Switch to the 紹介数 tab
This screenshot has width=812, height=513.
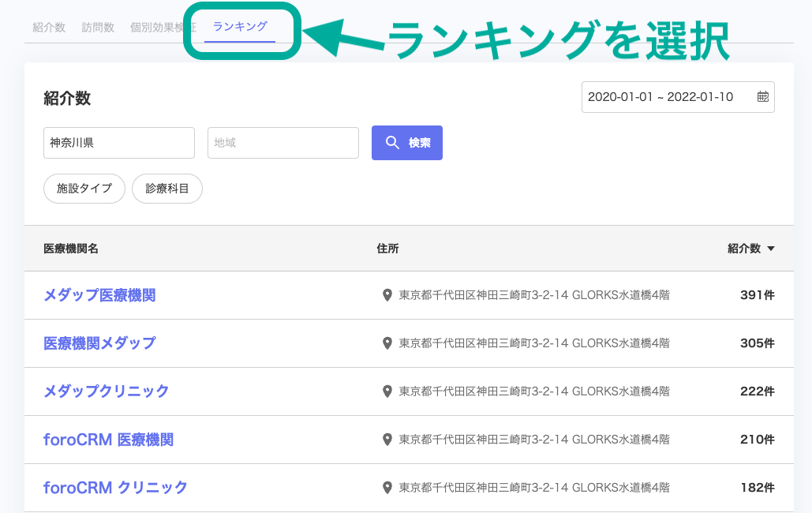pos(49,28)
